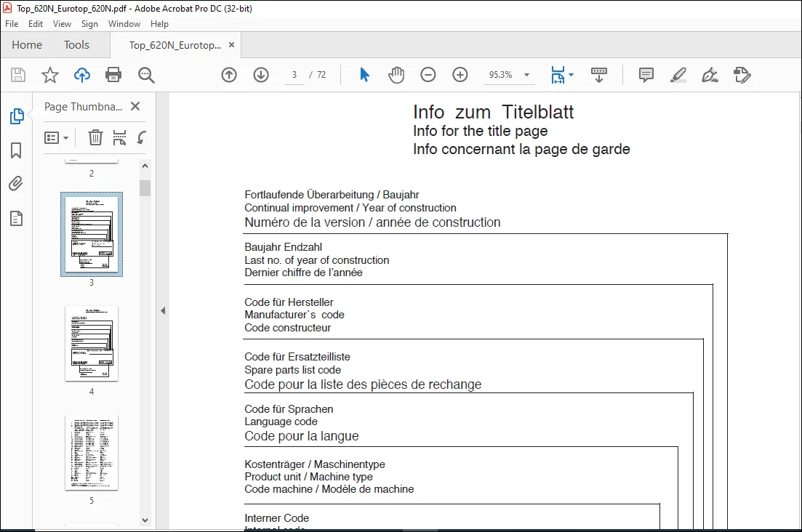
Task: Open the View menu
Action: point(62,24)
